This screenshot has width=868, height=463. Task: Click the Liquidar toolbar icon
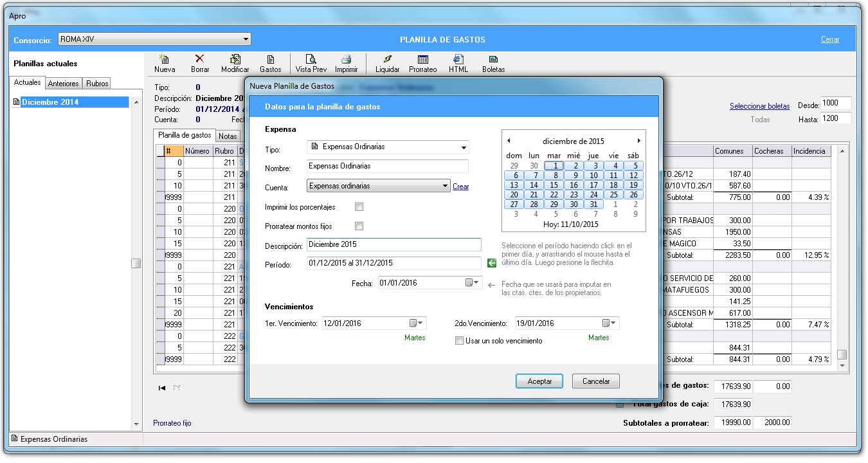(x=387, y=60)
